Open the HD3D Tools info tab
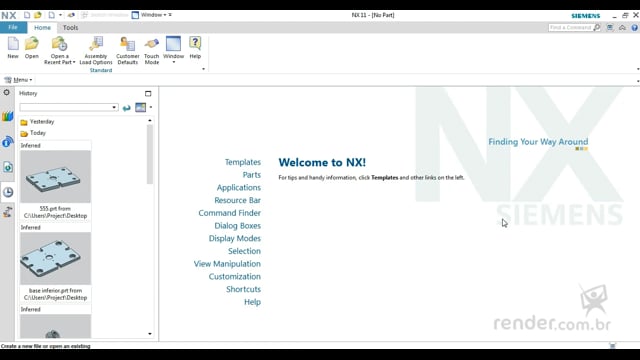640x360 pixels. pos(7,142)
